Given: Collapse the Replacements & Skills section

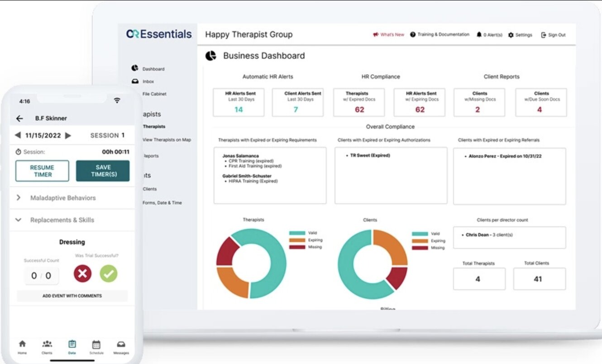Looking at the screenshot, I should [x=19, y=220].
